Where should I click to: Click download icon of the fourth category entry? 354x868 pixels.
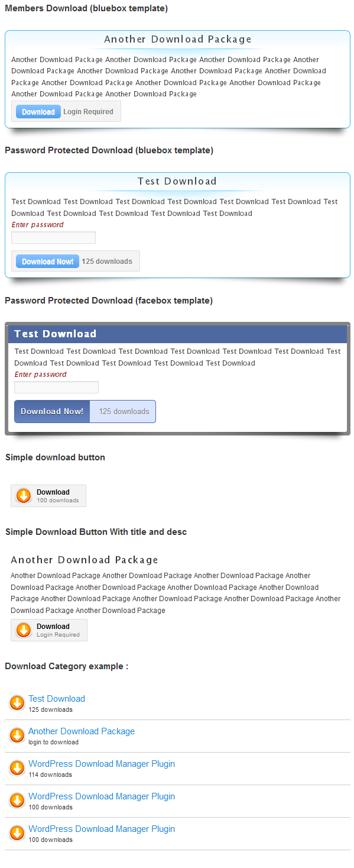pyautogui.click(x=17, y=801)
